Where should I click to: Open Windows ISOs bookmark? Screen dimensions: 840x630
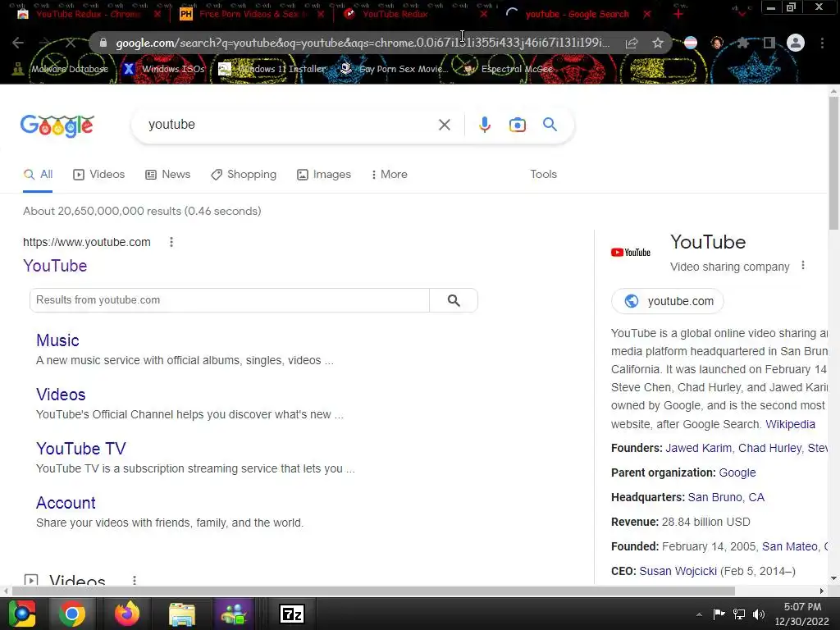164,69
